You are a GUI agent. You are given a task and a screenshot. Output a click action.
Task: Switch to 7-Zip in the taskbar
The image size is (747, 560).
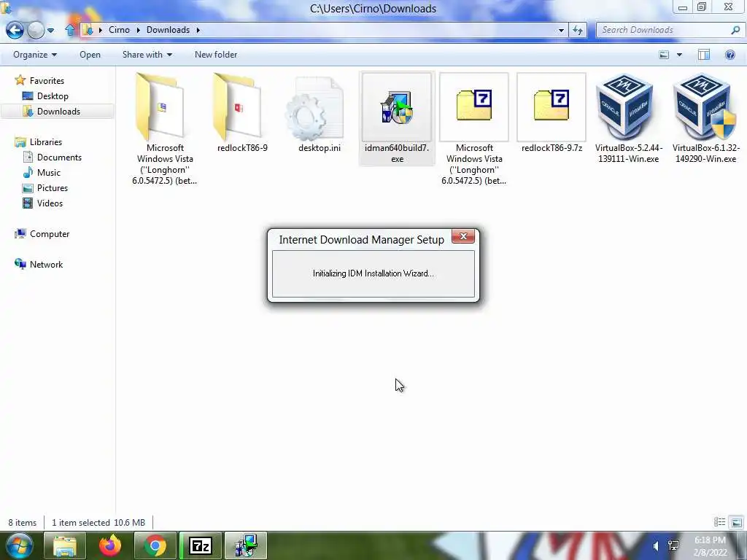click(x=200, y=545)
